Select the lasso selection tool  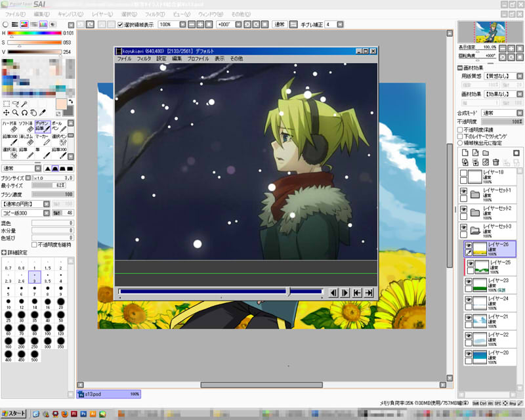coord(15,104)
